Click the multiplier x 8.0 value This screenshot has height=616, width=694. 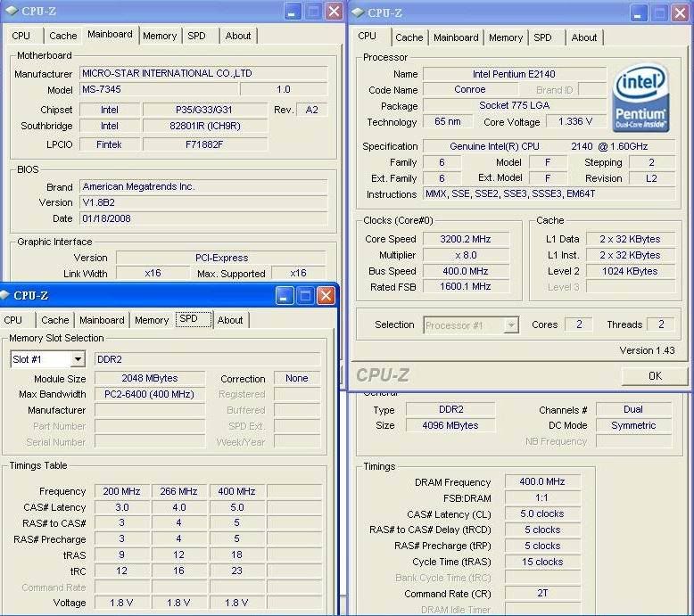[x=466, y=255]
